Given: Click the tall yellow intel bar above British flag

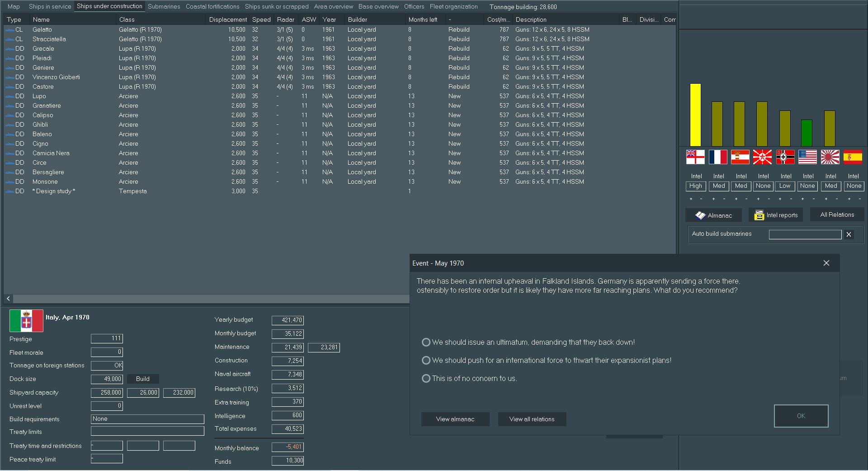Looking at the screenshot, I should [x=695, y=115].
